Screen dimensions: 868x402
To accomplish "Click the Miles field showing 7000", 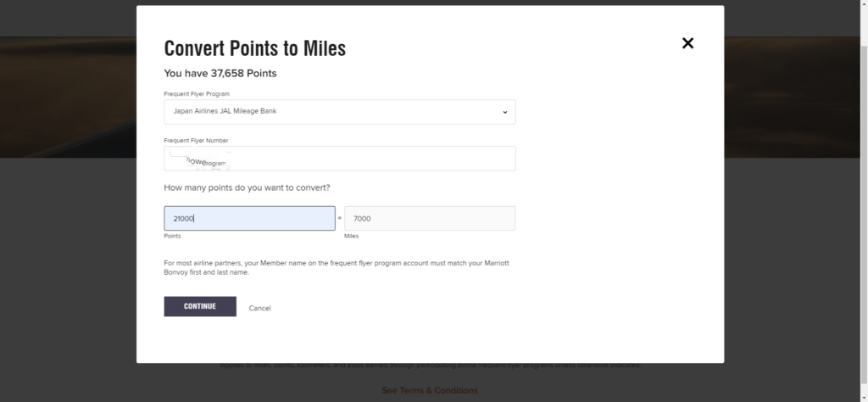I will click(x=429, y=219).
